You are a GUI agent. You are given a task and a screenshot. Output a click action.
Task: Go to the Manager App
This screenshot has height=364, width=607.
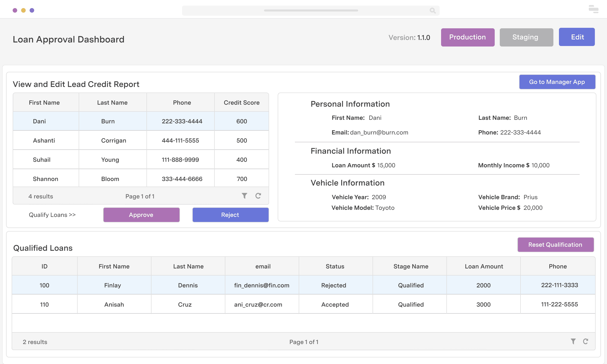tap(557, 82)
